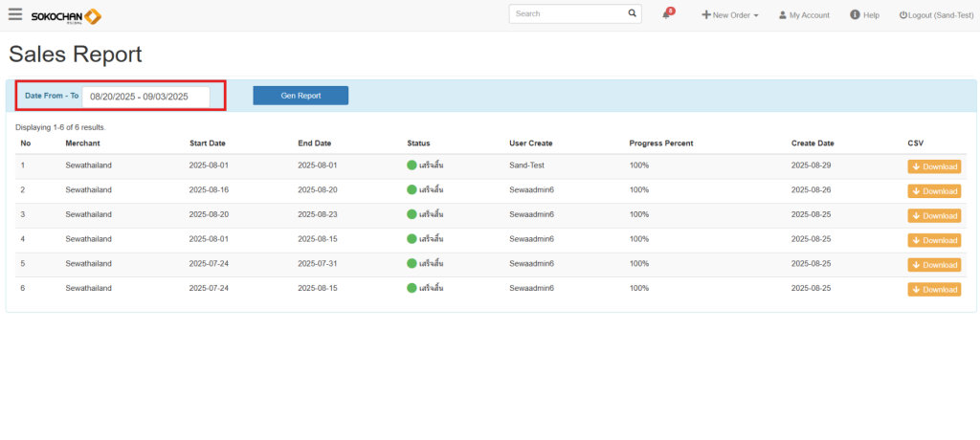Download CSV for report number 5
This screenshot has width=980, height=440.
[934, 265]
